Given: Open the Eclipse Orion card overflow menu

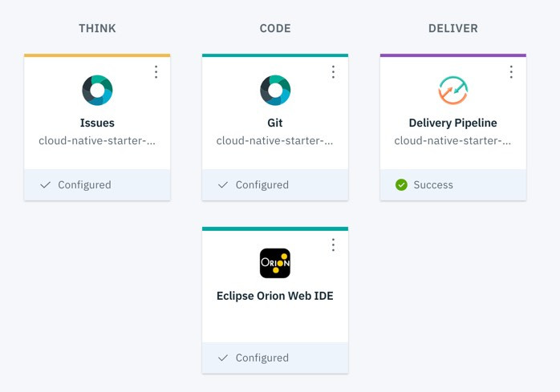Looking at the screenshot, I should tap(334, 245).
